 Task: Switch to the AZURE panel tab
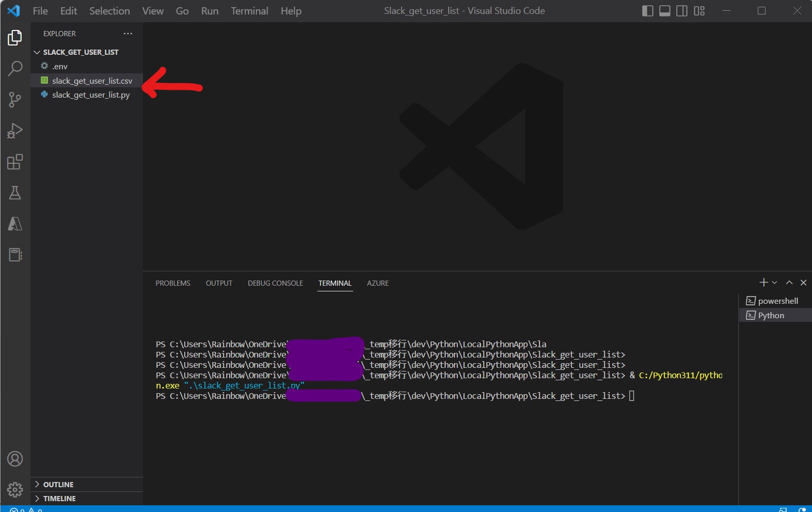point(378,283)
